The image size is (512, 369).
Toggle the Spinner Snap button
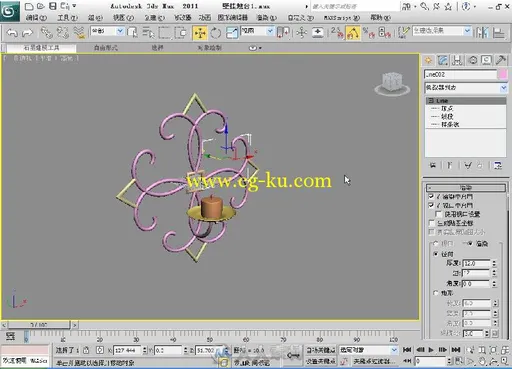(x=385, y=33)
